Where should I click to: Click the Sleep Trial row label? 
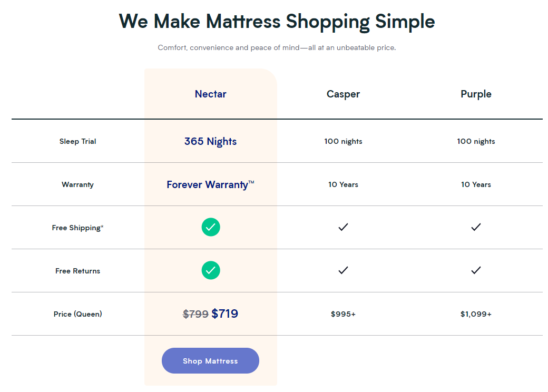77,141
